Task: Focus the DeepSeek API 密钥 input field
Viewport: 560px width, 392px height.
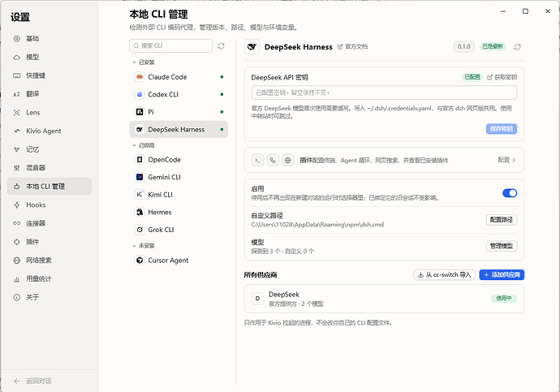Action: click(384, 93)
